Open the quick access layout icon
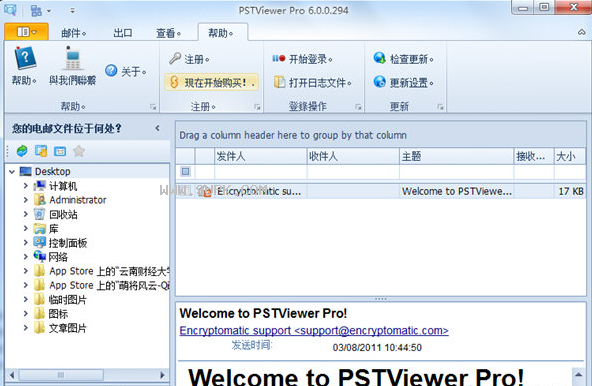Viewport: 592px width, 386px height. pos(36,11)
